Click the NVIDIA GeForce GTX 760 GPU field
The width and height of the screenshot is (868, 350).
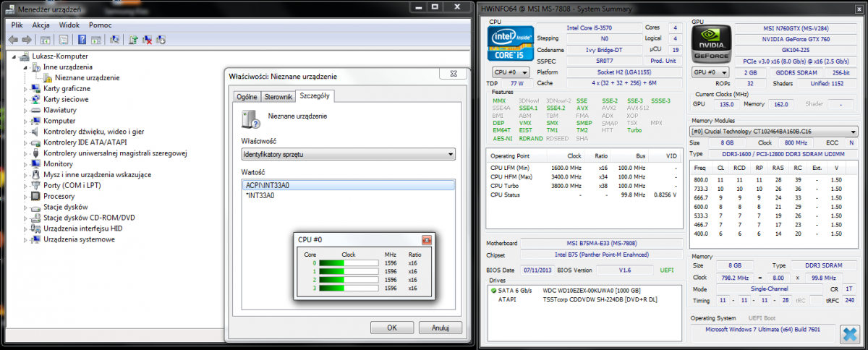tap(796, 38)
